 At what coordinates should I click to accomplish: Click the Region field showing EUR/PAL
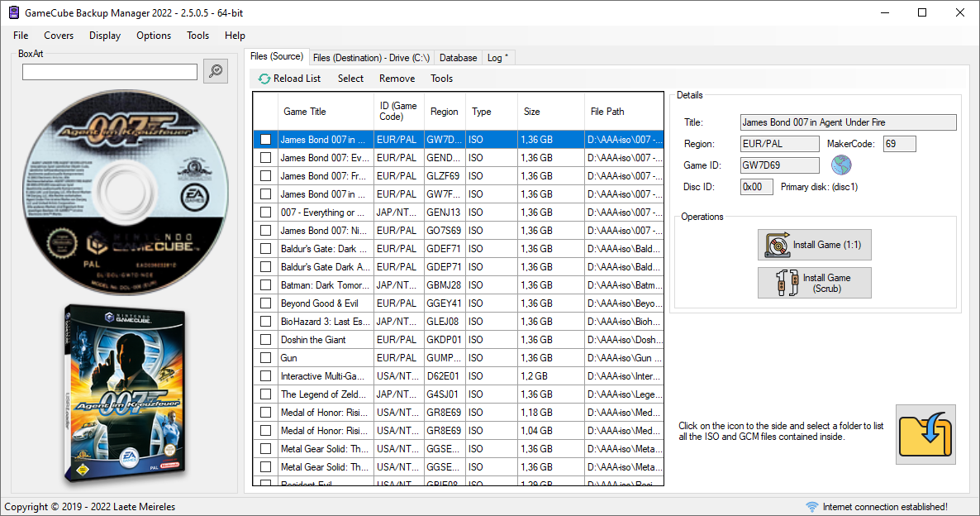[x=779, y=144]
